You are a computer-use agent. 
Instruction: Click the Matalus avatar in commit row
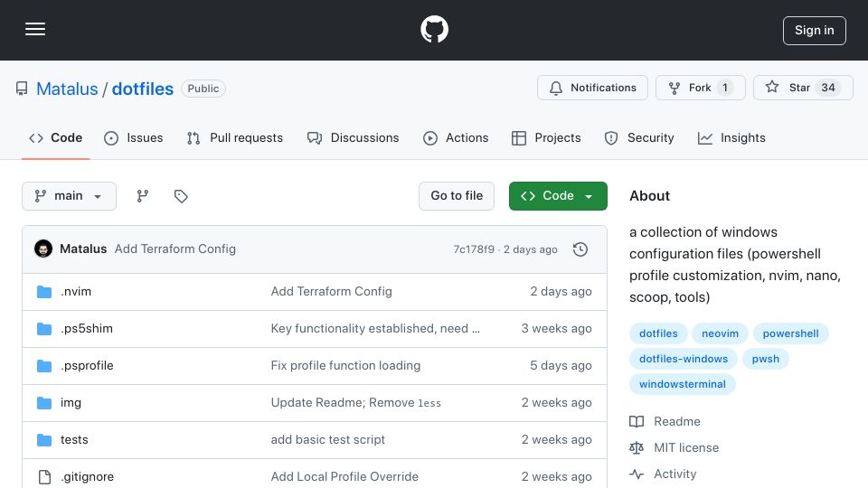tap(43, 249)
